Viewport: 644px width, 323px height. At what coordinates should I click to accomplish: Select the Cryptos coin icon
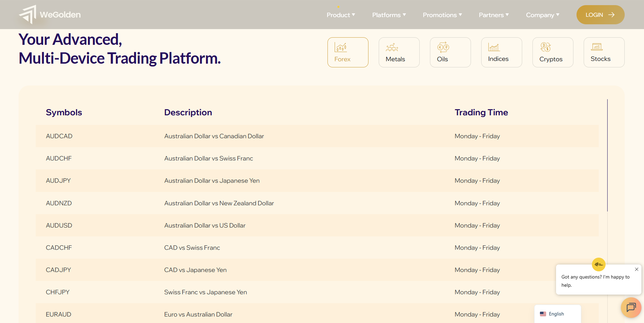point(545,47)
